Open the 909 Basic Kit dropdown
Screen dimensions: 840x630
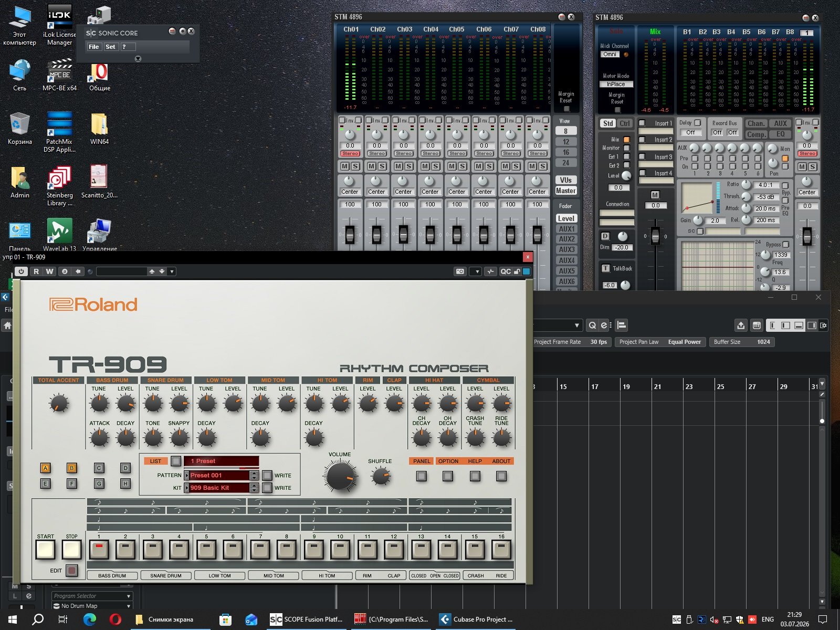(218, 488)
